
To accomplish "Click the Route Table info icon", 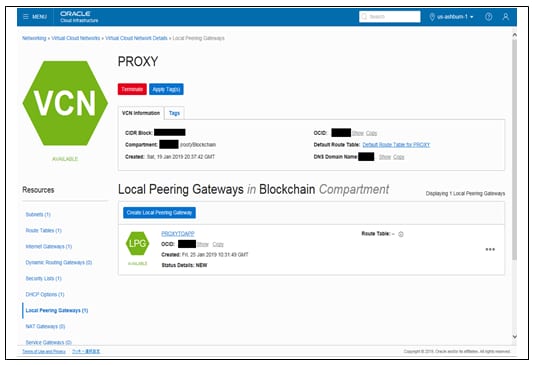I will [401, 234].
